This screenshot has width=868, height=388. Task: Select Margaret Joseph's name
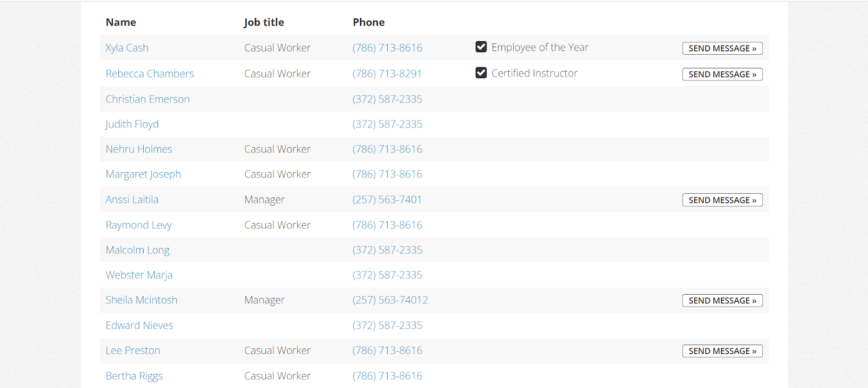(143, 174)
